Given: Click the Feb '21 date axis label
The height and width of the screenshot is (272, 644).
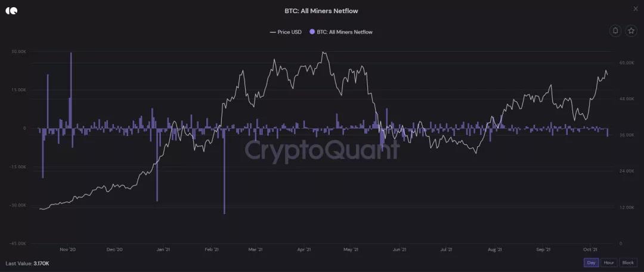Looking at the screenshot, I should click(x=212, y=250).
